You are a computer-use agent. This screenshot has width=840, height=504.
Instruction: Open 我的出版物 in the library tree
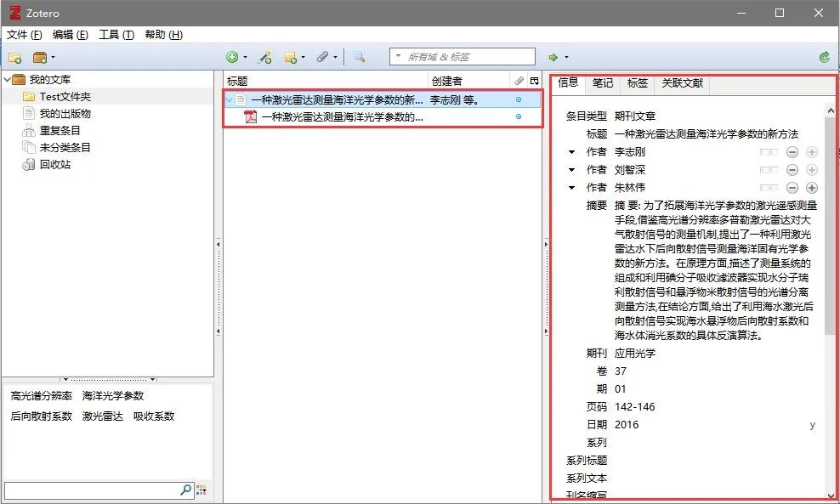tap(65, 114)
